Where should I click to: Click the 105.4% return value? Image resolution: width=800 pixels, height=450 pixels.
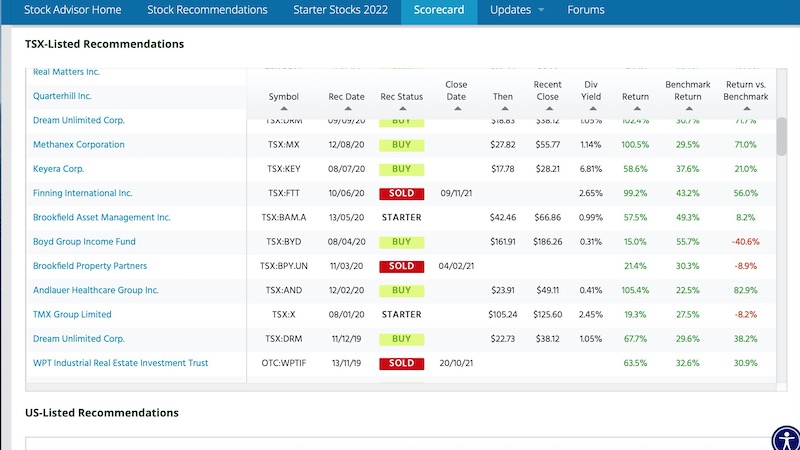[x=635, y=290]
